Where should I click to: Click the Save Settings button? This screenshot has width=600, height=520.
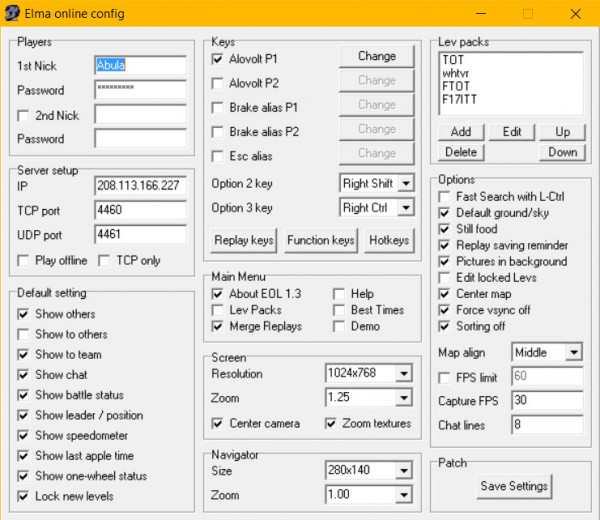[513, 487]
